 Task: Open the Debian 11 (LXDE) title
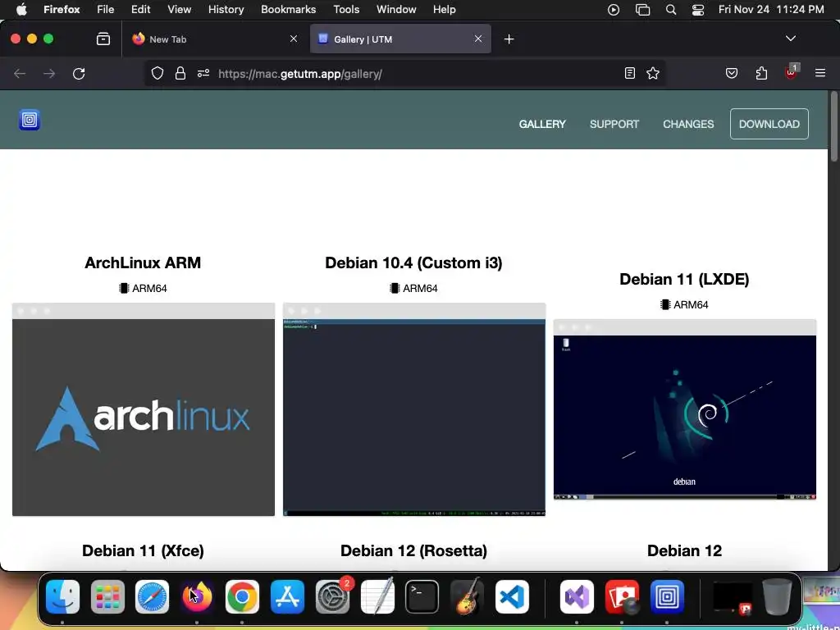coord(684,279)
